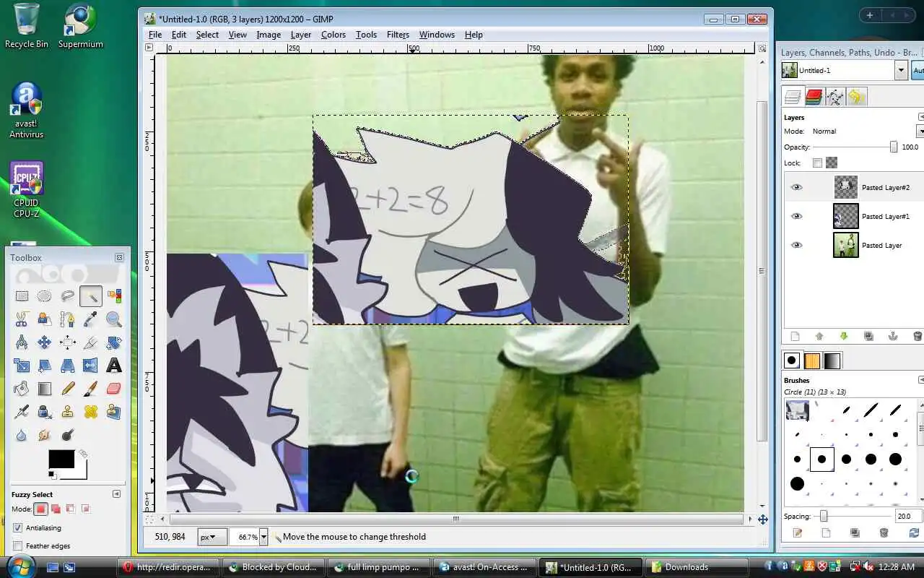This screenshot has width=924, height=578.
Task: Select the Rotate tool
Action: (114, 342)
